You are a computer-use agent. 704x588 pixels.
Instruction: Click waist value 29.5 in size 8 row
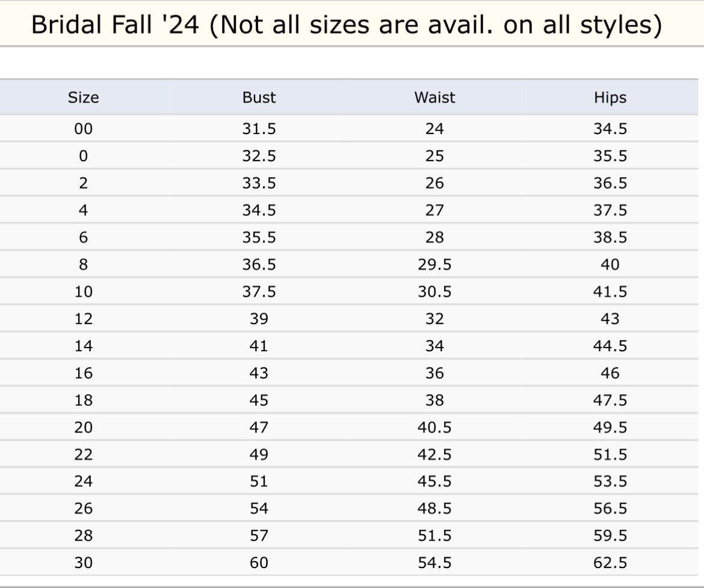pyautogui.click(x=434, y=265)
